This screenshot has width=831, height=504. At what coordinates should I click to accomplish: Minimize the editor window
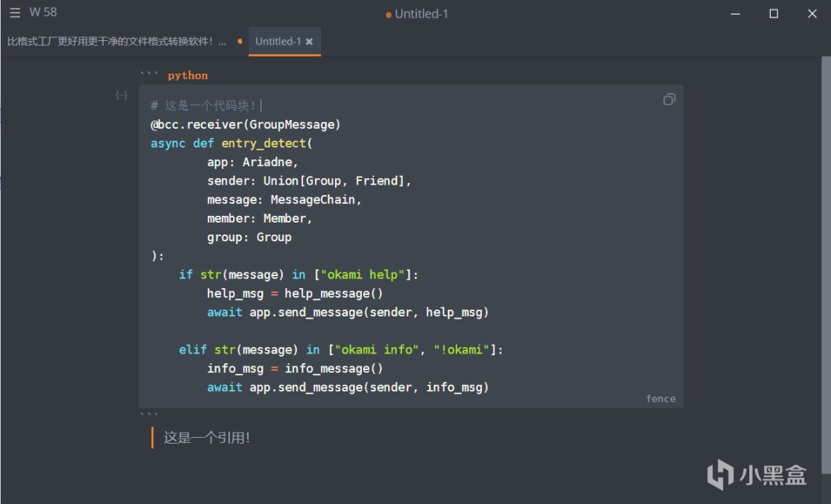coord(735,14)
